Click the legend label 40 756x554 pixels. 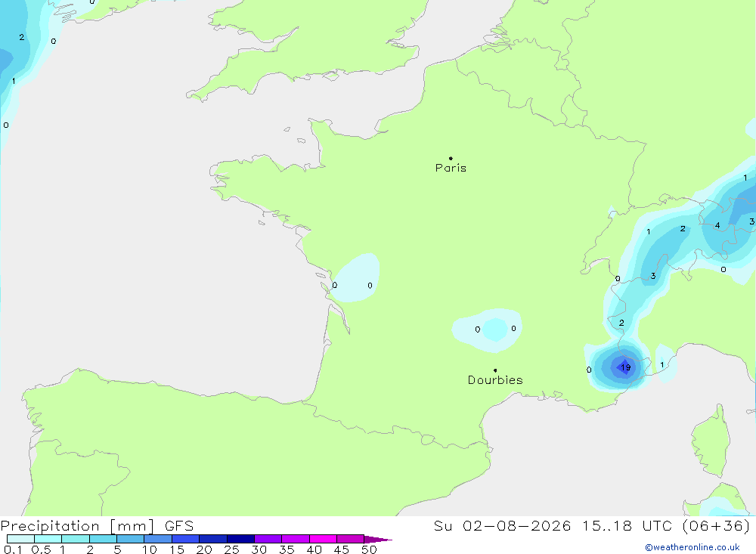coord(314,549)
